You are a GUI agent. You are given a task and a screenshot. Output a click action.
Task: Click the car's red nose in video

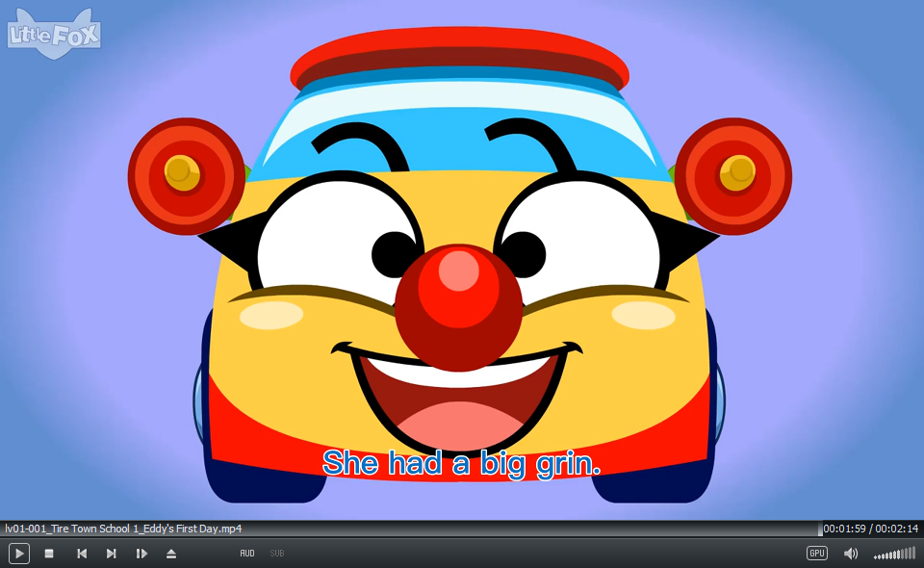(x=459, y=305)
